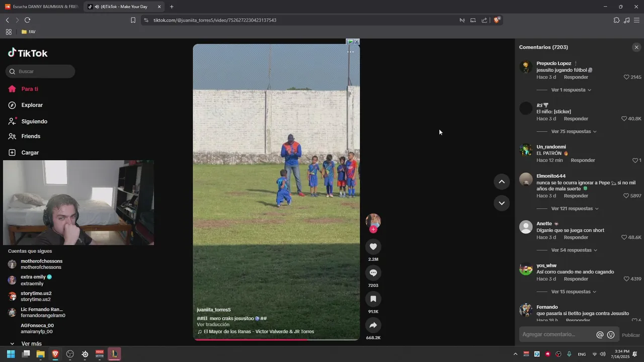This screenshot has height=362, width=644.
Task: Open a new browser tab
Action: coord(172,7)
